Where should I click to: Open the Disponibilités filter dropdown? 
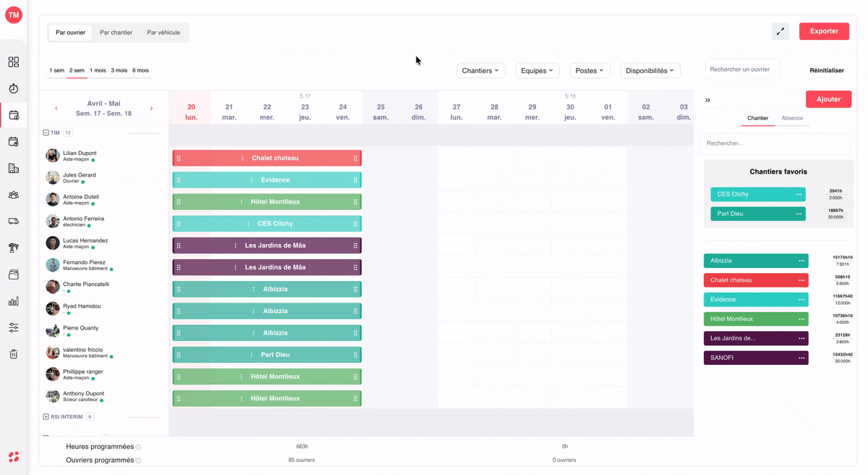coord(650,70)
